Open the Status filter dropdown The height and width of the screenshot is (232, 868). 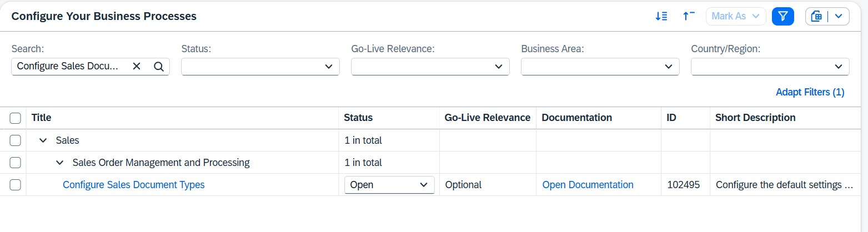click(x=328, y=67)
